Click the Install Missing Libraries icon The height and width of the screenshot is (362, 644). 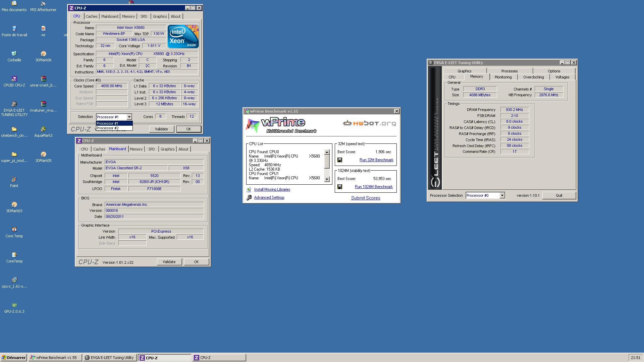click(x=249, y=190)
